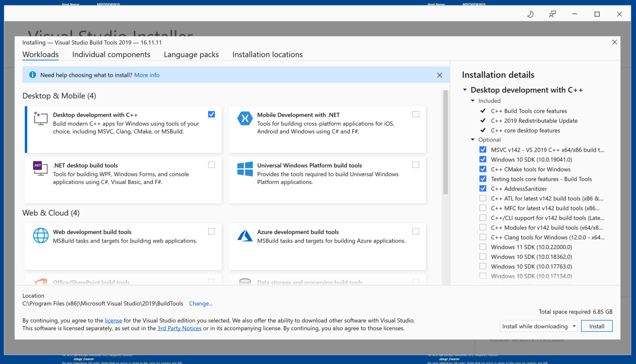Uncheck Desktop development with C++ workload
Image resolution: width=636 pixels, height=364 pixels.
pos(212,114)
